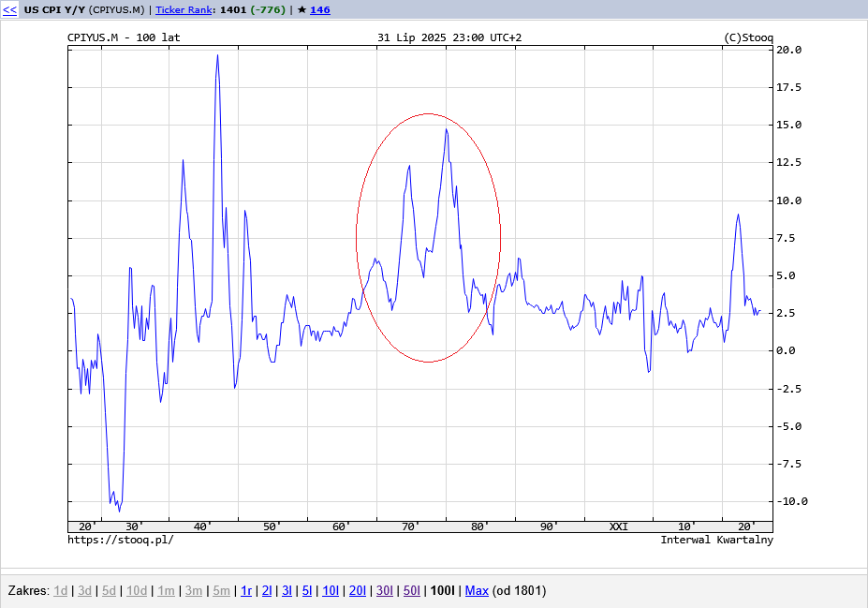
Task: Select the 1r range link
Action: pyautogui.click(x=246, y=591)
